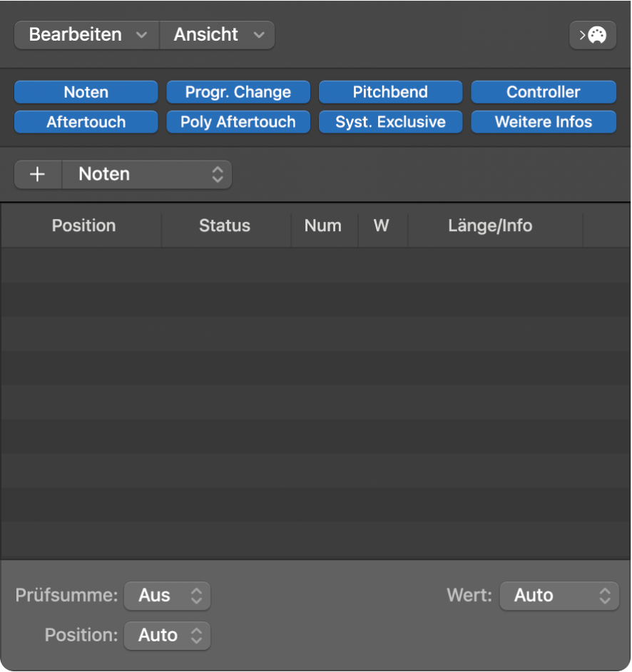632x672 pixels.
Task: Toggle the Syst. Exclusive filter
Action: (x=390, y=122)
